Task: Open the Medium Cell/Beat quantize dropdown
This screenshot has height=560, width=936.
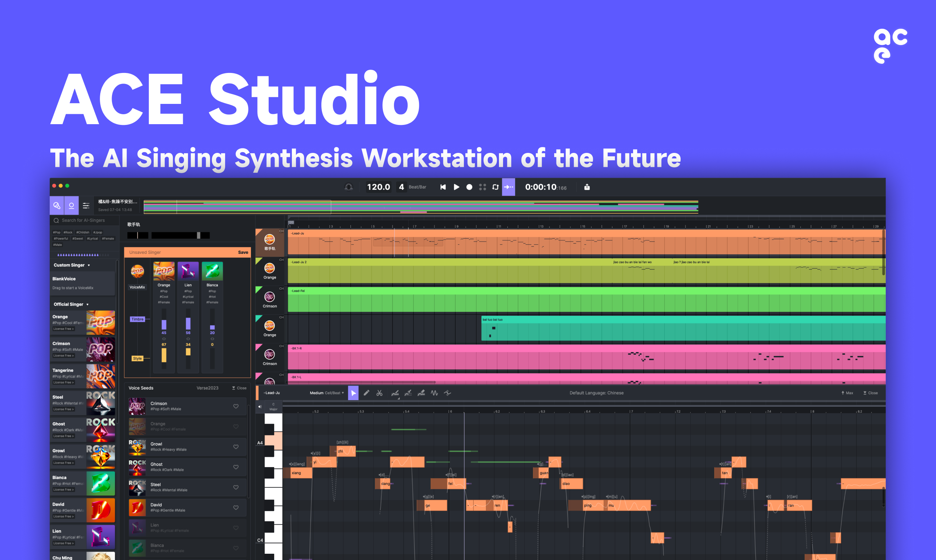Action: (x=327, y=393)
